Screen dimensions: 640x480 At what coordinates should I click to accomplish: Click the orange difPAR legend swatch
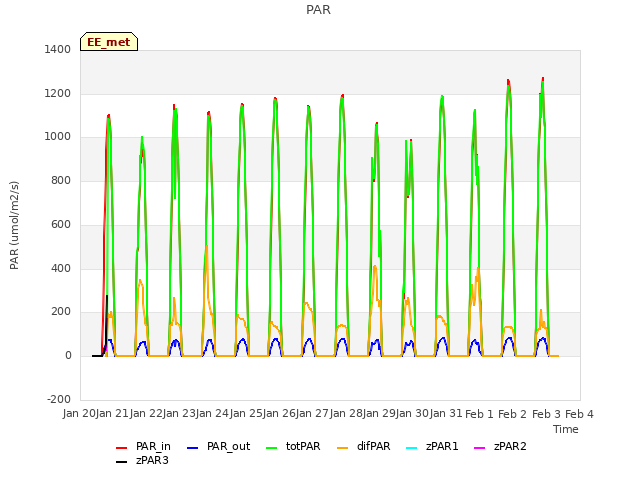pos(343,448)
